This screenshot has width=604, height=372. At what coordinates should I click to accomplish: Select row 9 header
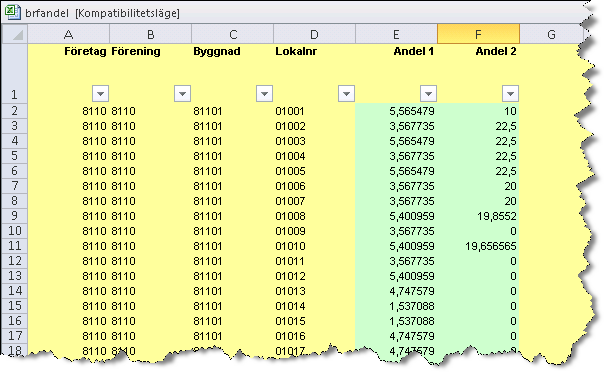(14, 216)
